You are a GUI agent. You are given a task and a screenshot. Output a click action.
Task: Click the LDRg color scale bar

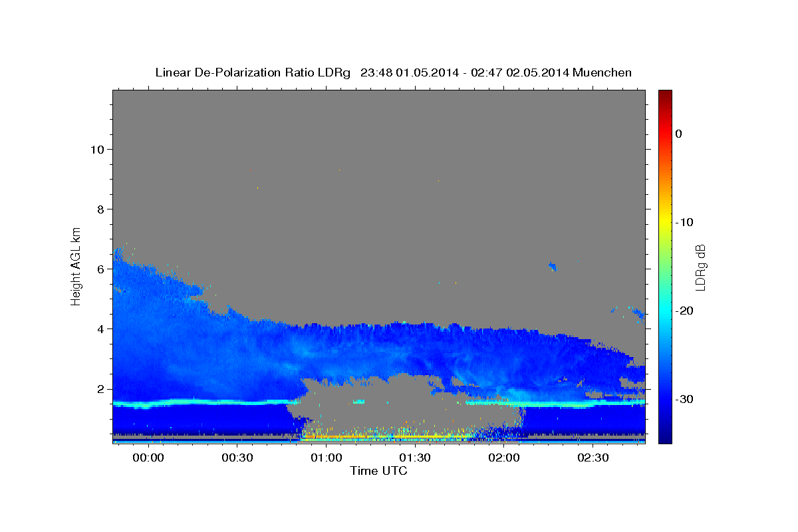click(x=665, y=266)
